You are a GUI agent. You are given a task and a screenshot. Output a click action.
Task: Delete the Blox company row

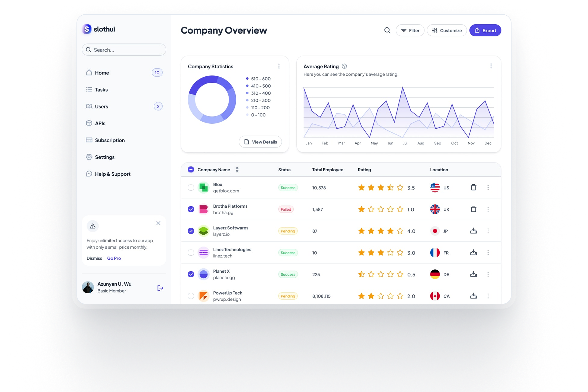point(474,187)
